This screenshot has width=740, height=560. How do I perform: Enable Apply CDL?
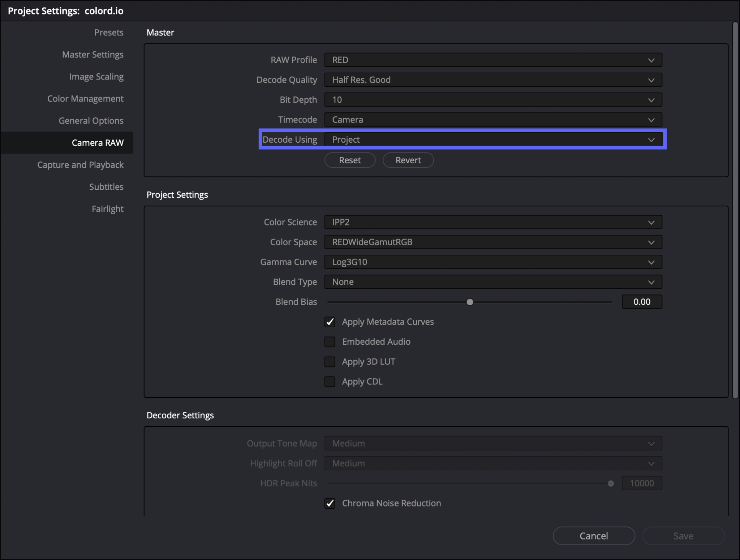tap(330, 382)
